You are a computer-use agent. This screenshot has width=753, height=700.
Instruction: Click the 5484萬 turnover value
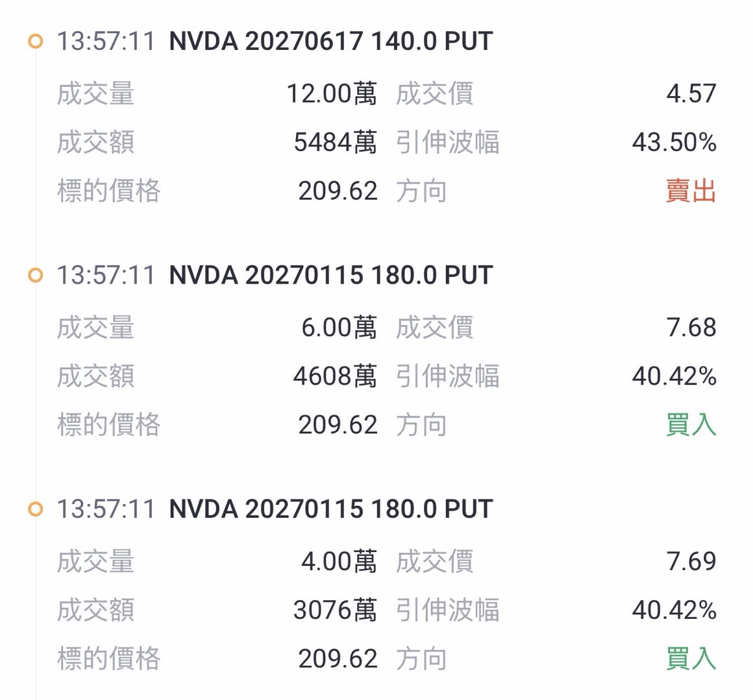[x=335, y=143]
